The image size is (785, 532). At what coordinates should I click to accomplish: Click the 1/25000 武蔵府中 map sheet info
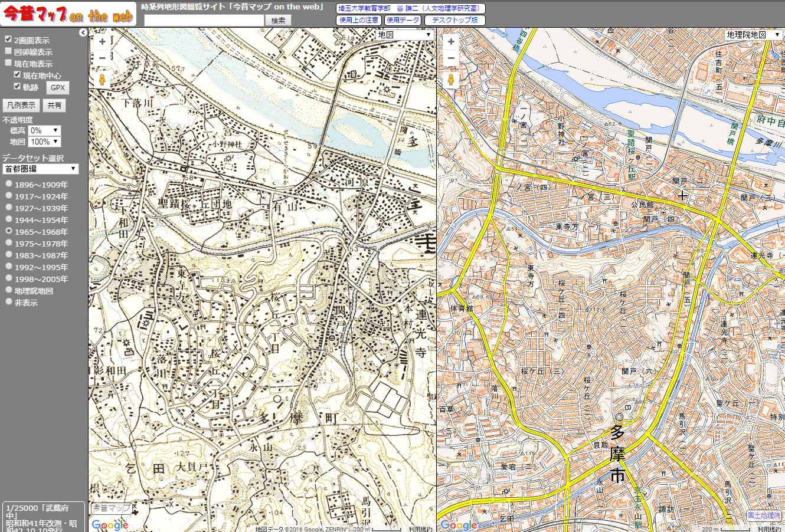click(43, 517)
